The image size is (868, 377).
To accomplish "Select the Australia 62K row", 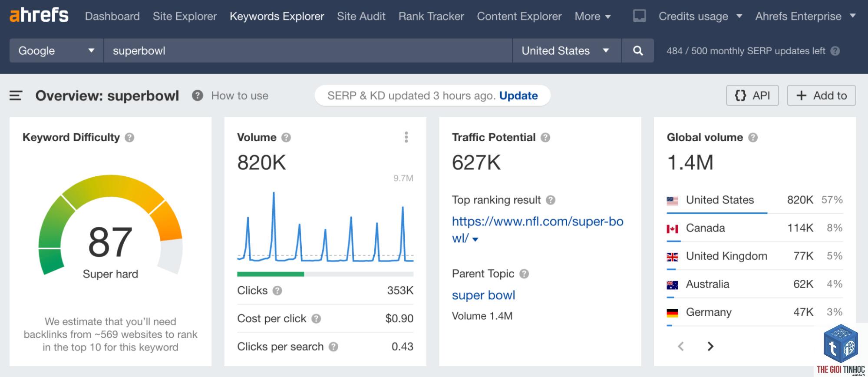I will click(755, 284).
